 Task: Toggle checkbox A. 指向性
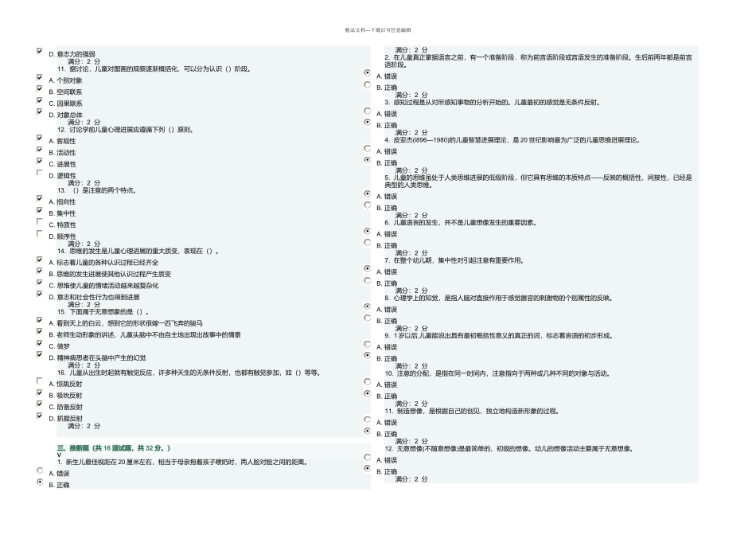pyautogui.click(x=40, y=199)
